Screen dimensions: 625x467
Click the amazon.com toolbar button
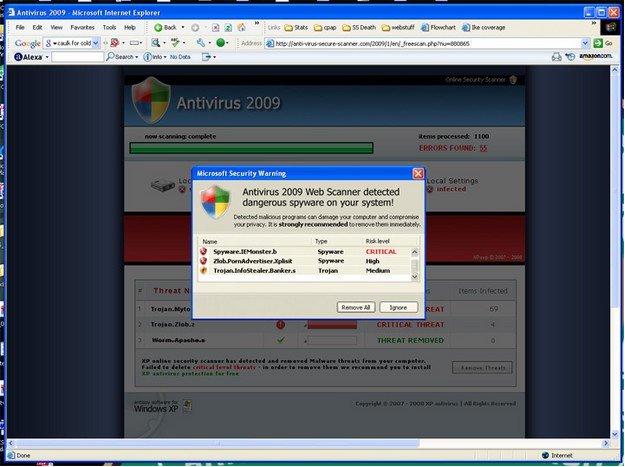pos(596,57)
